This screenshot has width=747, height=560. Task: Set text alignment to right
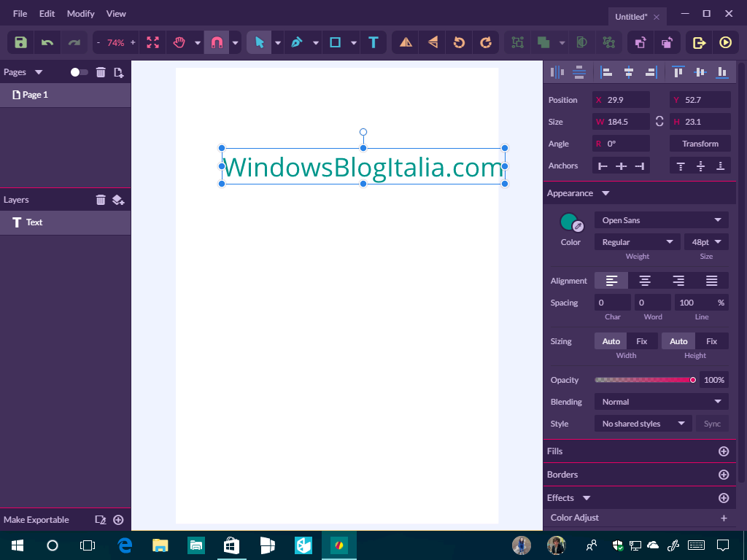[678, 281]
